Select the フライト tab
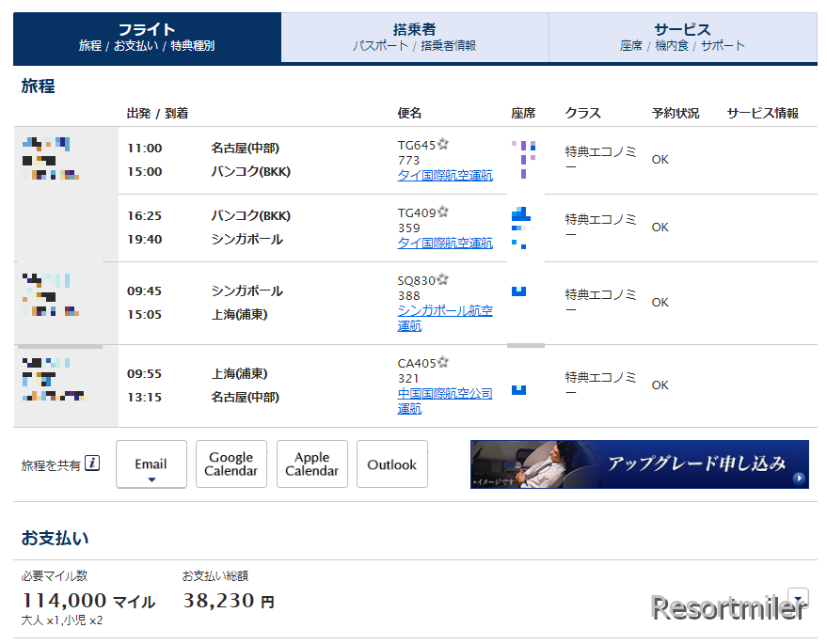Image resolution: width=827 pixels, height=644 pixels. 147,38
